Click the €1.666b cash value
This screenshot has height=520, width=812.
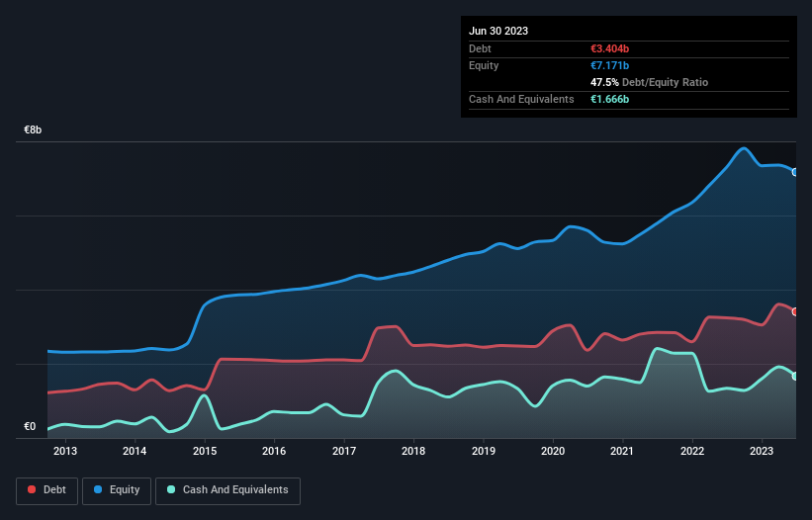[609, 99]
